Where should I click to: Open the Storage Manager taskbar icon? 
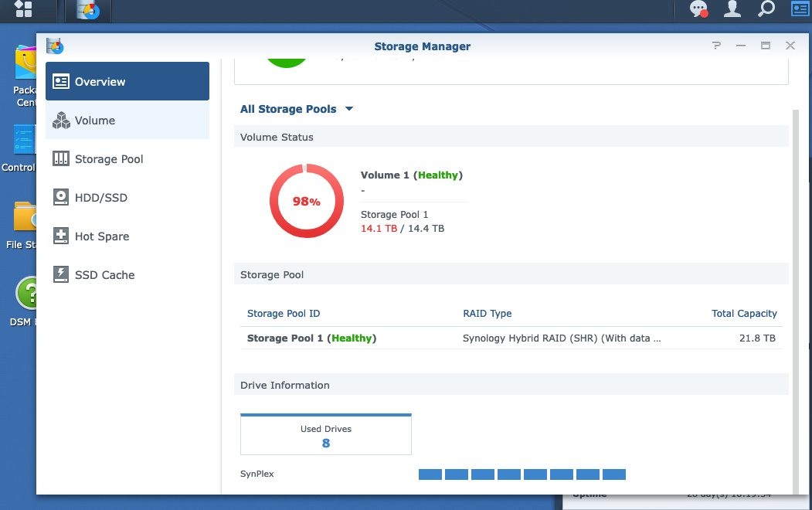click(x=87, y=10)
